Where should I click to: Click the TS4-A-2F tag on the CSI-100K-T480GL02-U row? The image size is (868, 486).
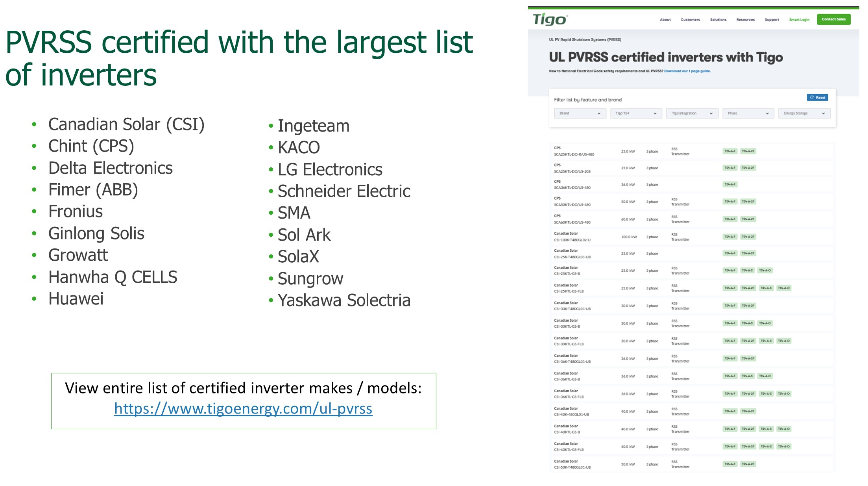pyautogui.click(x=748, y=237)
